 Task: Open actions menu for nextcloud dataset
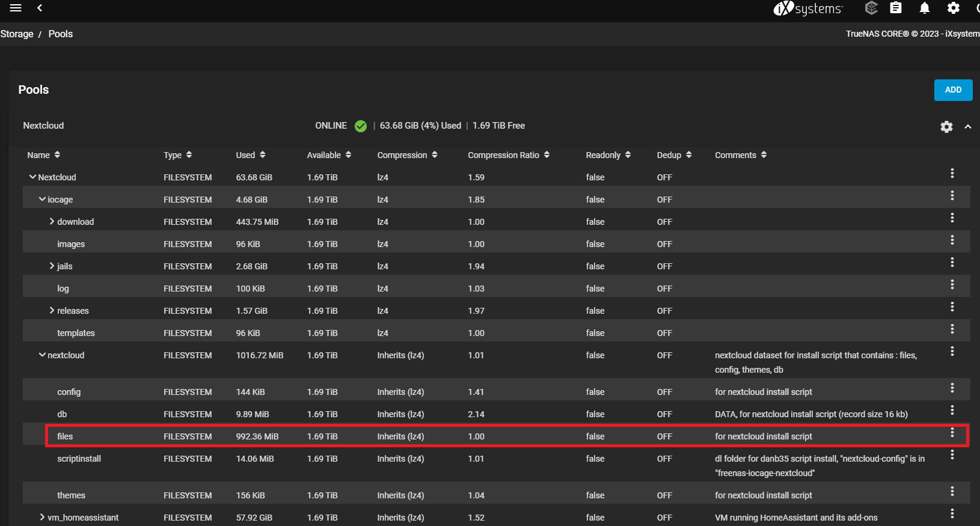[x=952, y=351]
